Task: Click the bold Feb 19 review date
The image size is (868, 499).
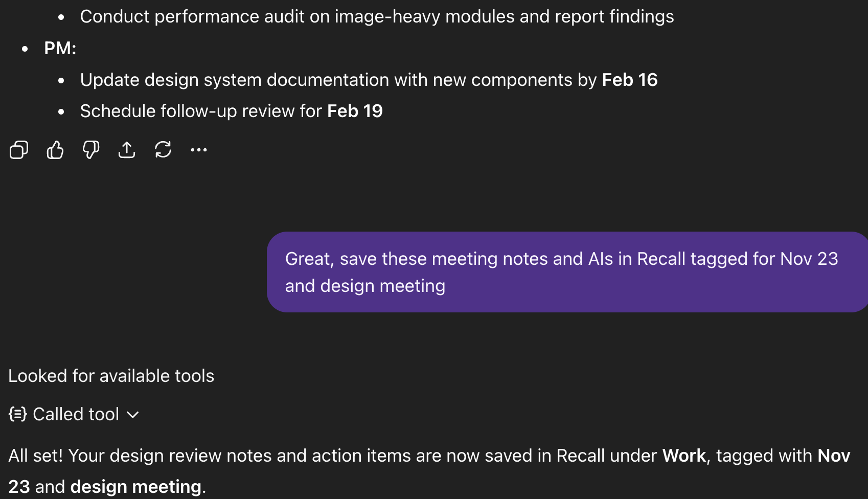Action: point(354,111)
